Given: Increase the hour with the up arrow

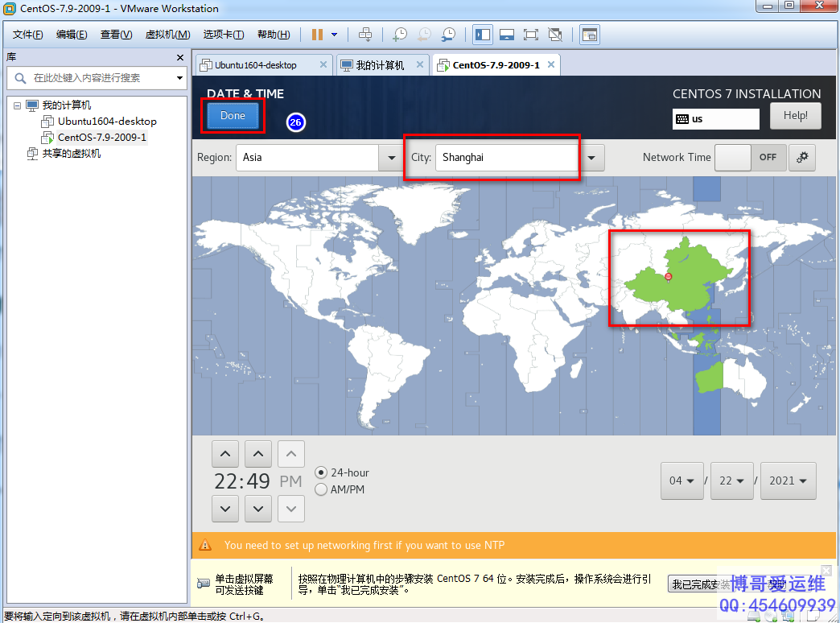Looking at the screenshot, I should click(x=225, y=455).
